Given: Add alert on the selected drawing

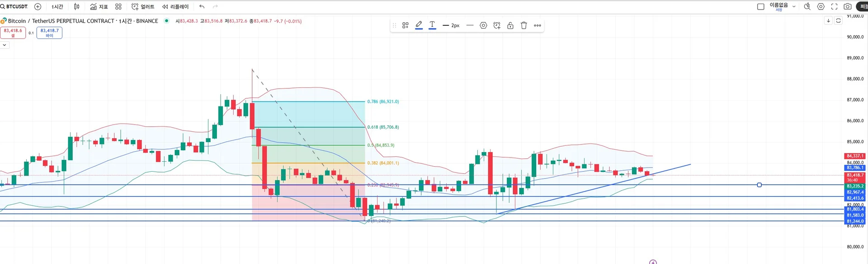Looking at the screenshot, I should click(497, 25).
